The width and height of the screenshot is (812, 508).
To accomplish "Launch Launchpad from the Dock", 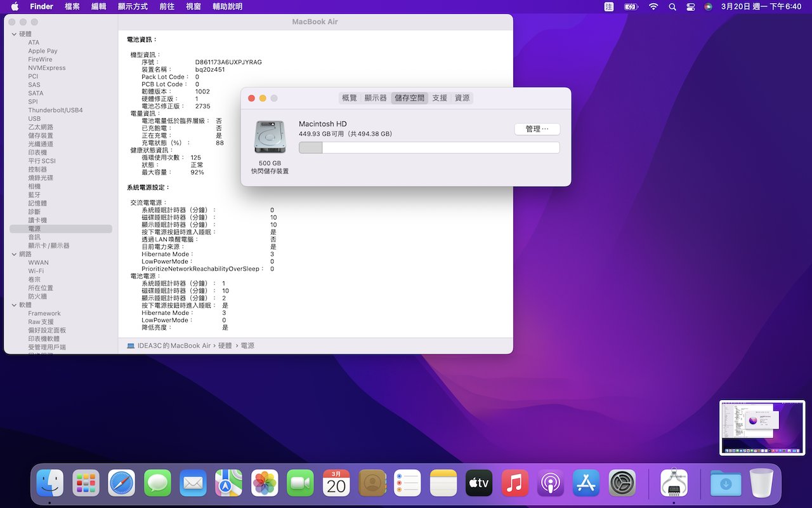I will 86,483.
